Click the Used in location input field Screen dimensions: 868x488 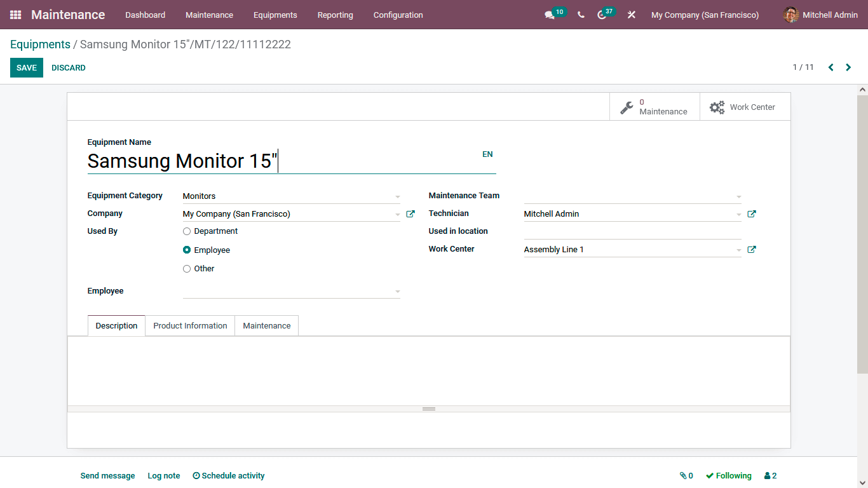(x=633, y=231)
